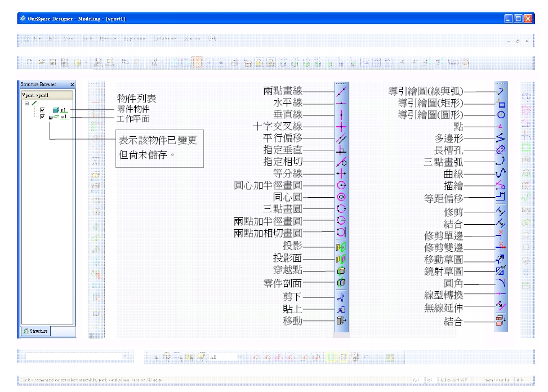548x392 pixels.
Task: Select infinite extend (無線延伸) tool icon
Action: click(x=501, y=306)
